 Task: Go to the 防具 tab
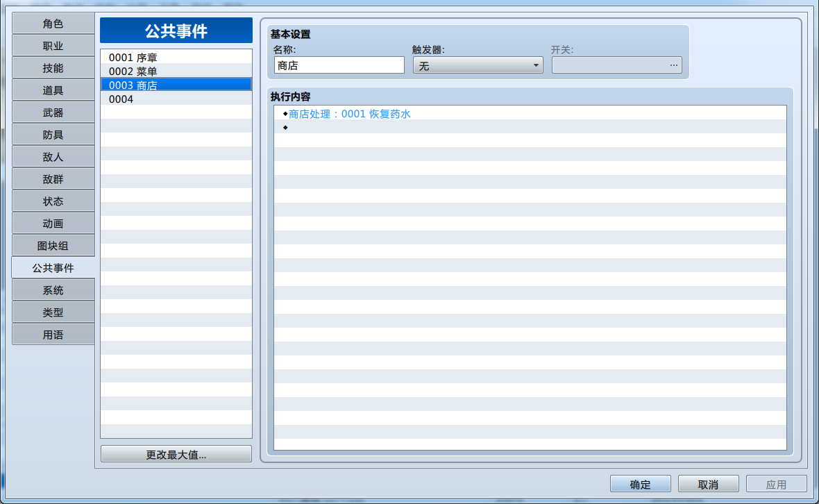click(53, 135)
